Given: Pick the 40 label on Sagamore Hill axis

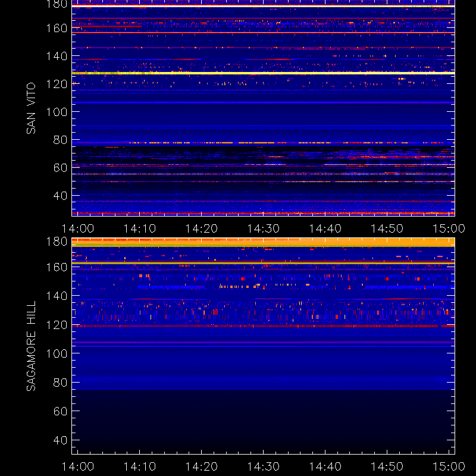Looking at the screenshot, I should point(60,440).
